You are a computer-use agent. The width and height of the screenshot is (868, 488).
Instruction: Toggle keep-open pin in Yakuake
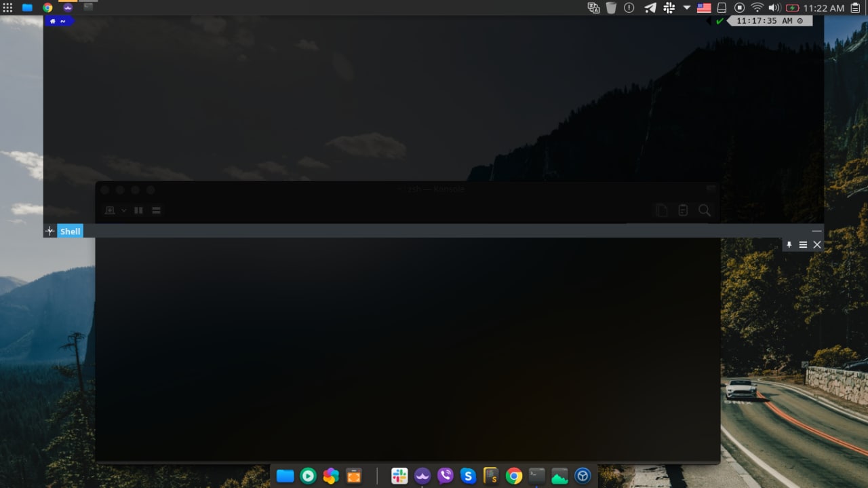pos(789,244)
